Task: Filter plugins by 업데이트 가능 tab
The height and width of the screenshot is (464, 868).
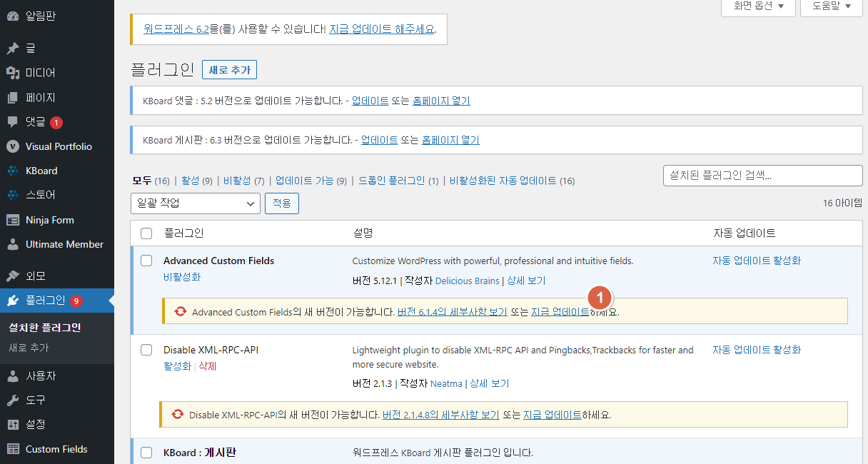Action: tap(304, 181)
